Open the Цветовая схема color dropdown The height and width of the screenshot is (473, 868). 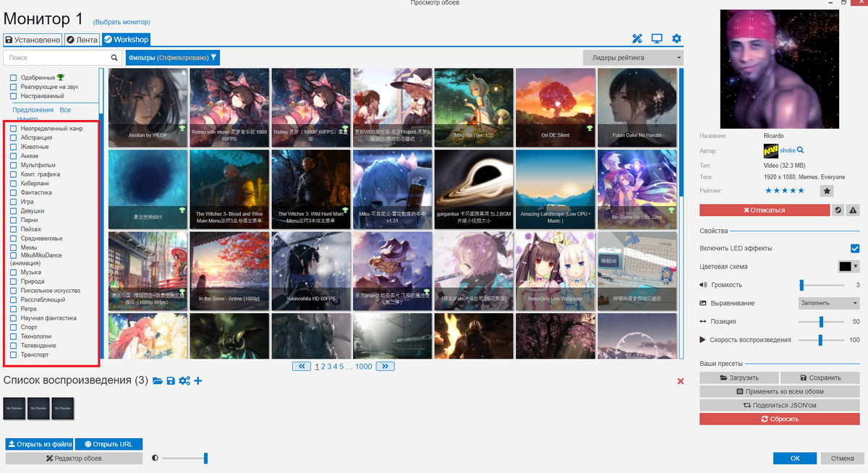click(x=848, y=266)
